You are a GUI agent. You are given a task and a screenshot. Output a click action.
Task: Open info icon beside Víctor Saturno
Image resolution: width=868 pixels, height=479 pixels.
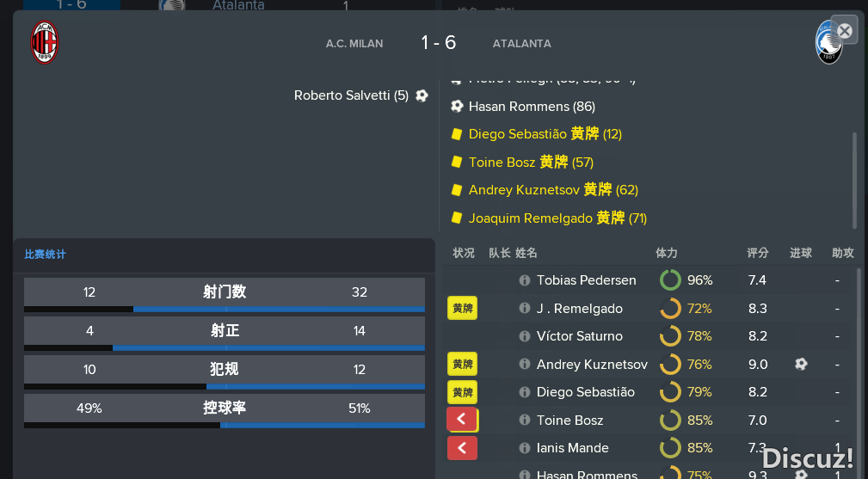pos(524,335)
